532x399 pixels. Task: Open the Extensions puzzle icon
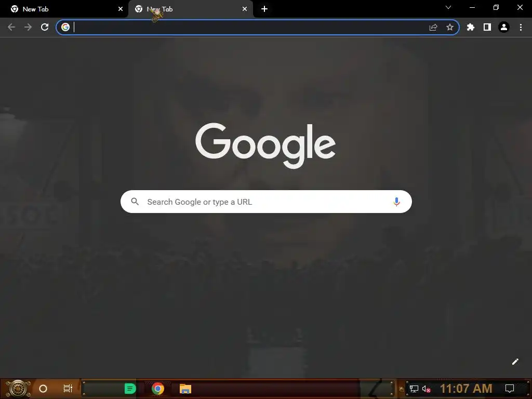(471, 27)
